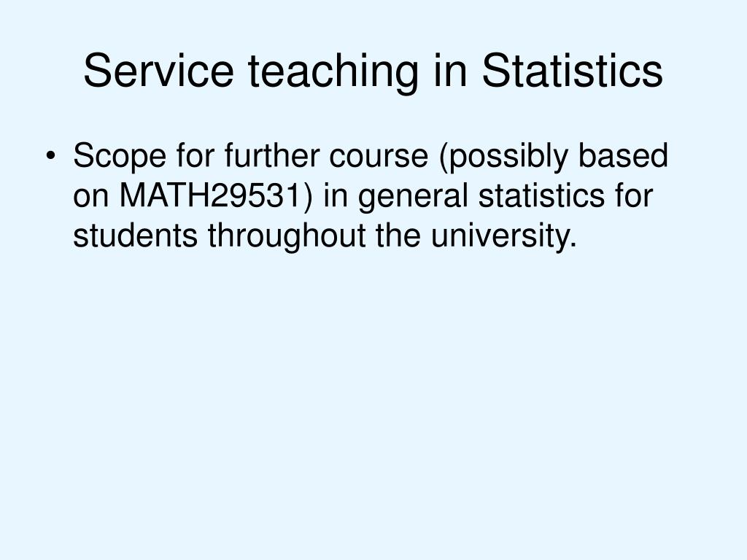This screenshot has height=560, width=747.
Task: Click the word "students" in the third line
Action: click(x=135, y=236)
